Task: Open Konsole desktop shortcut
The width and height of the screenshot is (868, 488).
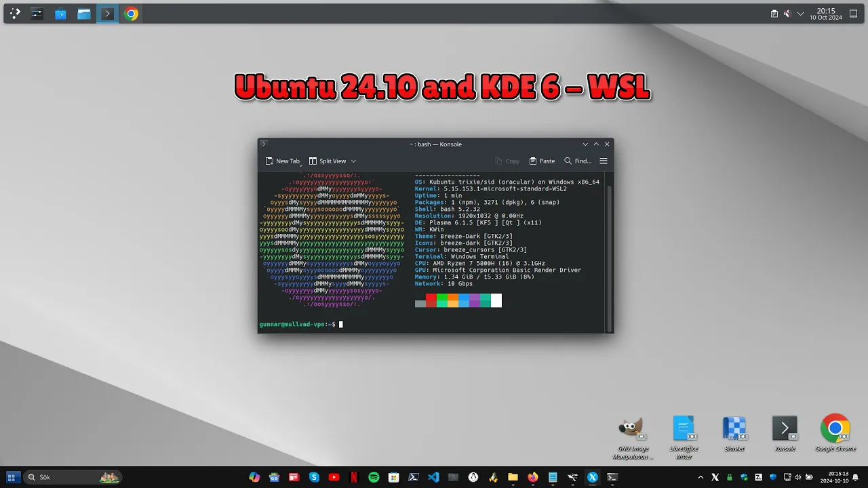Action: 785,434
